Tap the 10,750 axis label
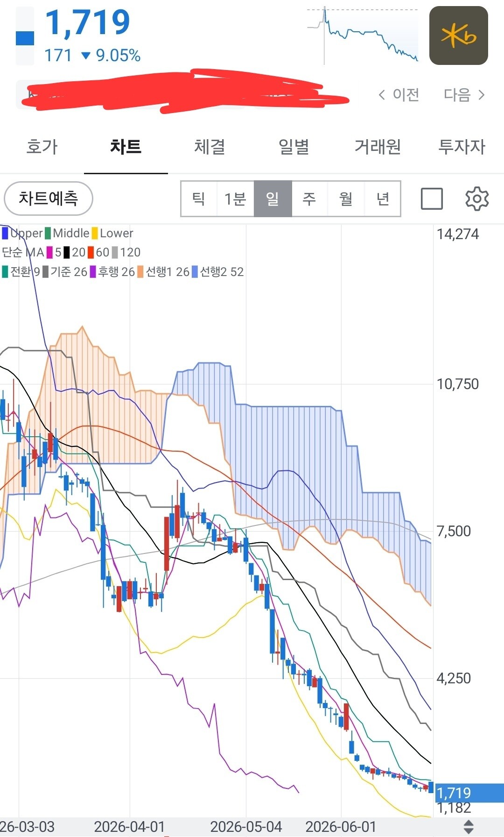Viewport: 504px width, 837px height. tap(458, 384)
